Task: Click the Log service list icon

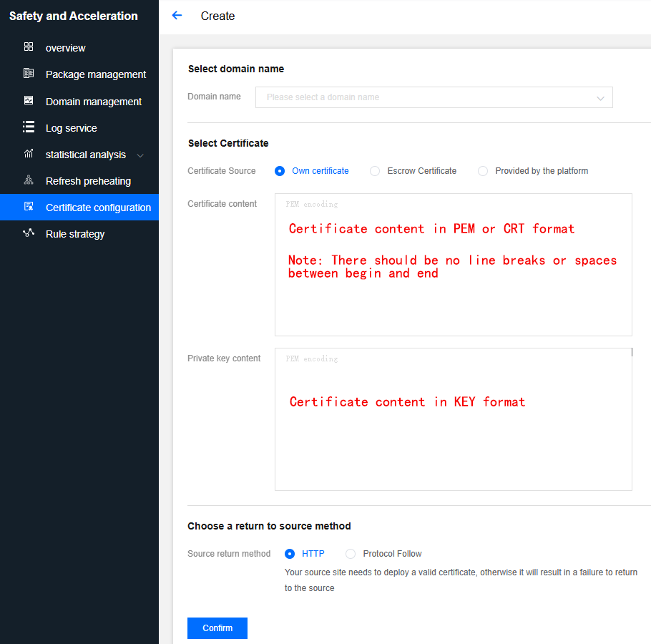Action: tap(28, 127)
